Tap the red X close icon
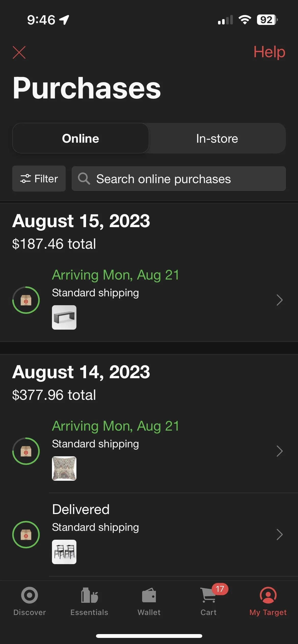Viewport: 298px width, 644px height. [19, 52]
